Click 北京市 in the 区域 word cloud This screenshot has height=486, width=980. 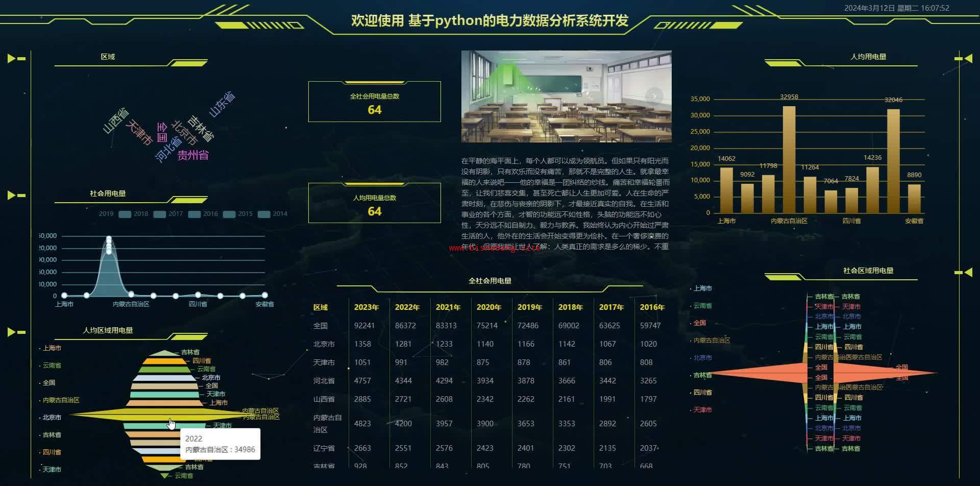184,133
